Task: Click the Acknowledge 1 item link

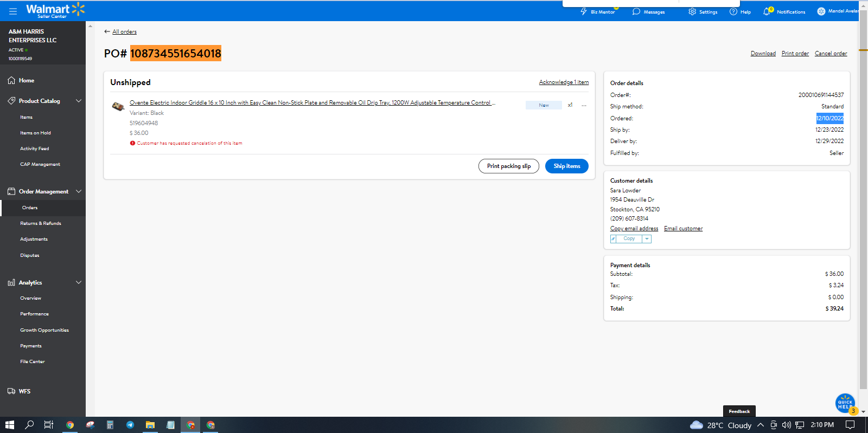Action: click(x=564, y=82)
